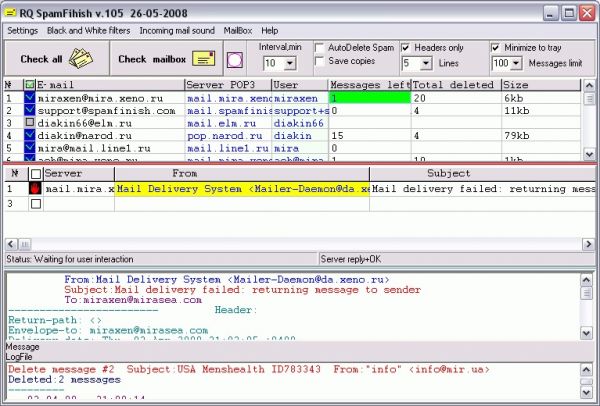Screen dimensions: 600x406
Task: Enable AutoDelete Spam checkbox
Action: click(318, 47)
